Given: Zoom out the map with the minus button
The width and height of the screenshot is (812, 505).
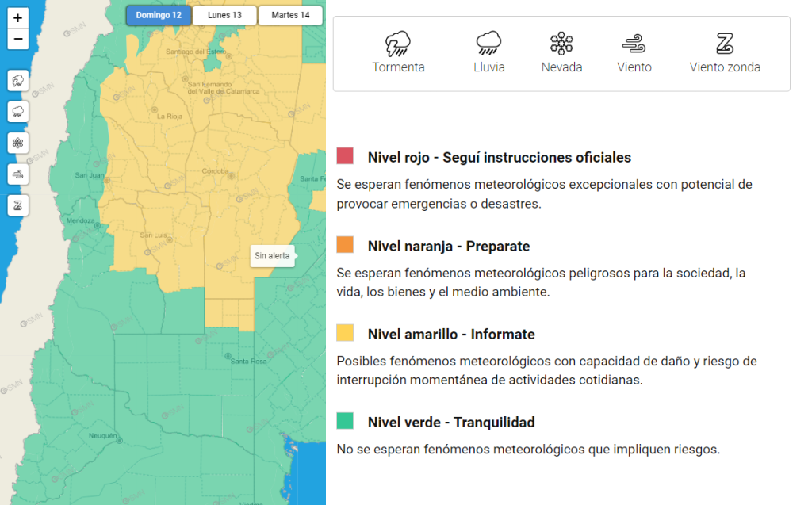Looking at the screenshot, I should [x=18, y=38].
